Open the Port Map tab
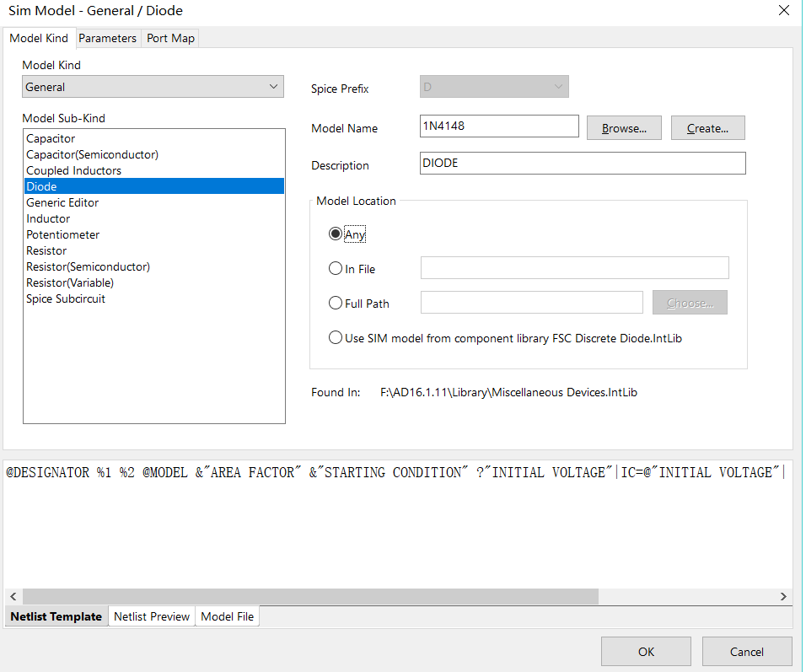This screenshot has width=806, height=672. pyautogui.click(x=169, y=38)
